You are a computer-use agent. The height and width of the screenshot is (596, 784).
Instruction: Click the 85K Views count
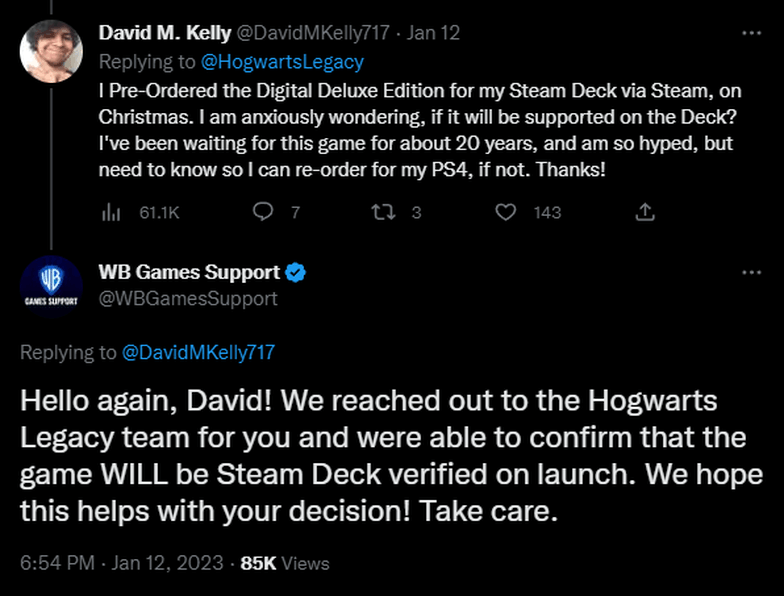click(x=284, y=563)
